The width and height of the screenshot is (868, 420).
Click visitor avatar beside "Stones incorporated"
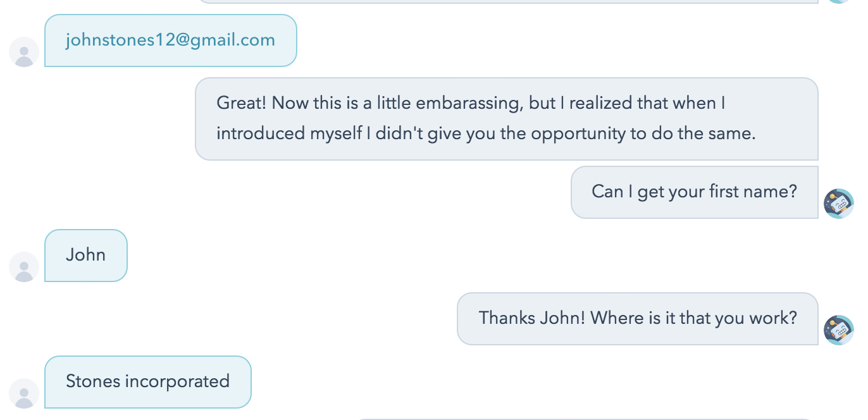[24, 393]
